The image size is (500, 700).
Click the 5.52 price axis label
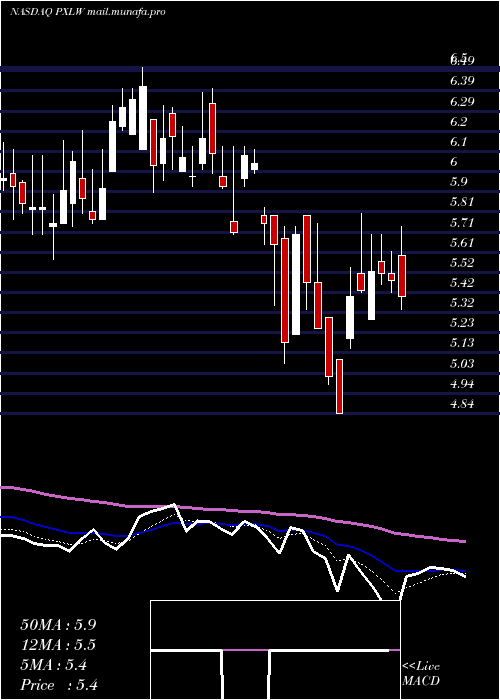pyautogui.click(x=462, y=262)
